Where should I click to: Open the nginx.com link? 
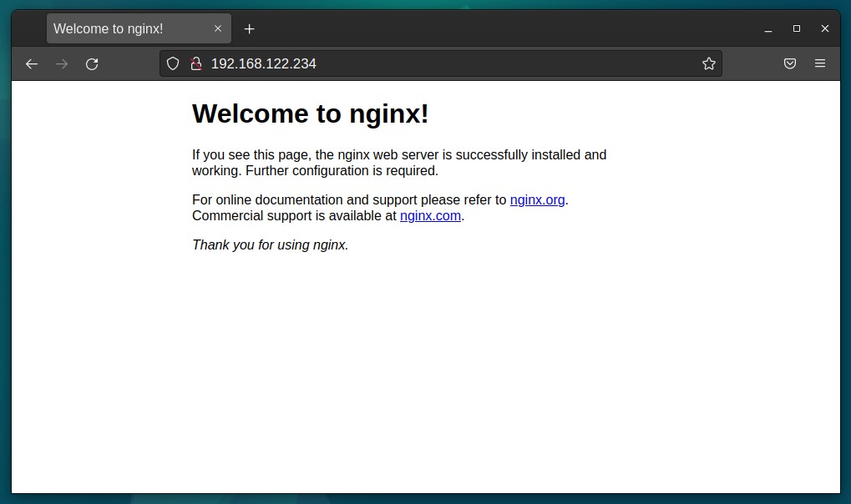(430, 215)
